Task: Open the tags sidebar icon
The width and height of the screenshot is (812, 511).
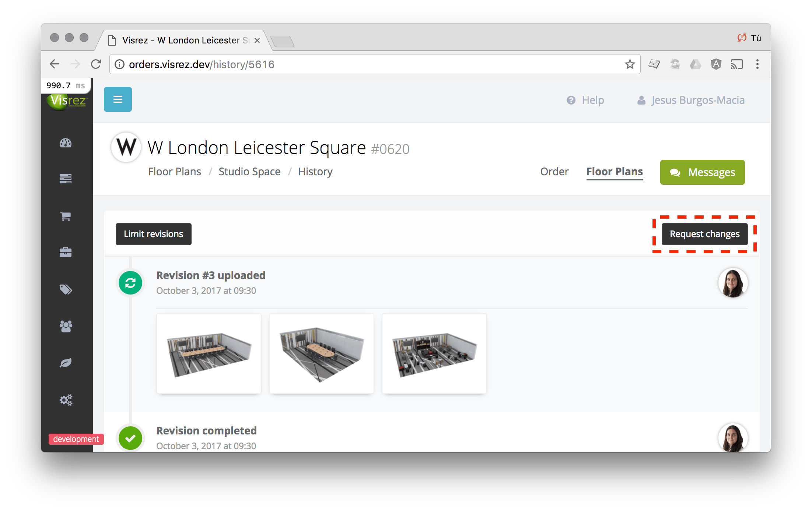Action: point(66,289)
